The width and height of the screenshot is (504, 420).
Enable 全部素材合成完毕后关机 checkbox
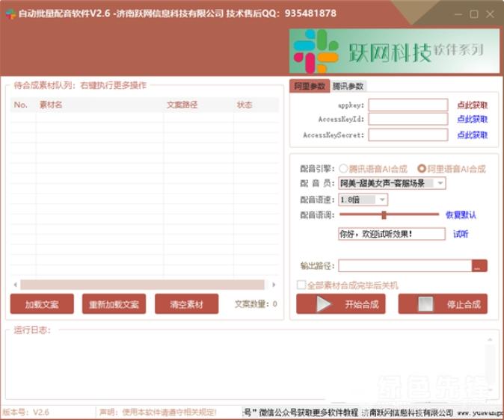[301, 285]
